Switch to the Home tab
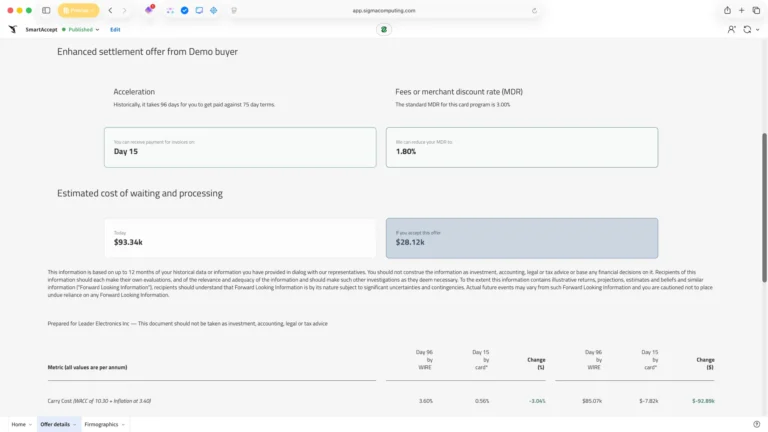Screen dimensions: 768x432 (18, 424)
